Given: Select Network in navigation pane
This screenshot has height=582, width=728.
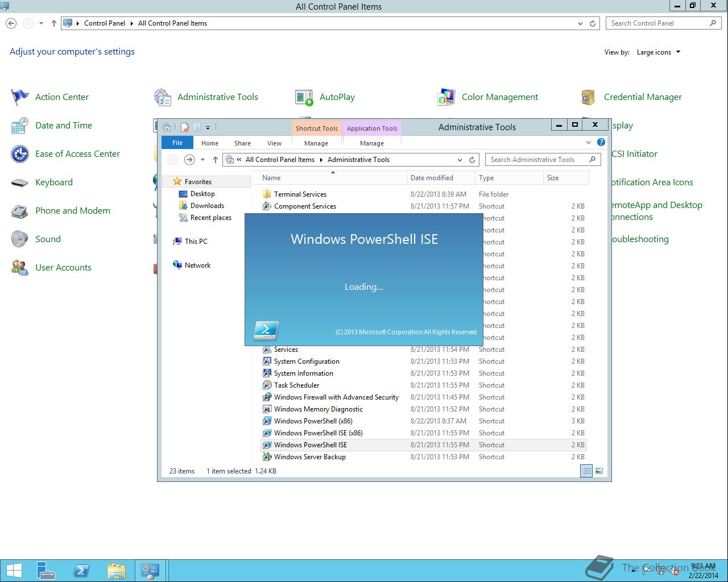Looking at the screenshot, I should [x=197, y=265].
